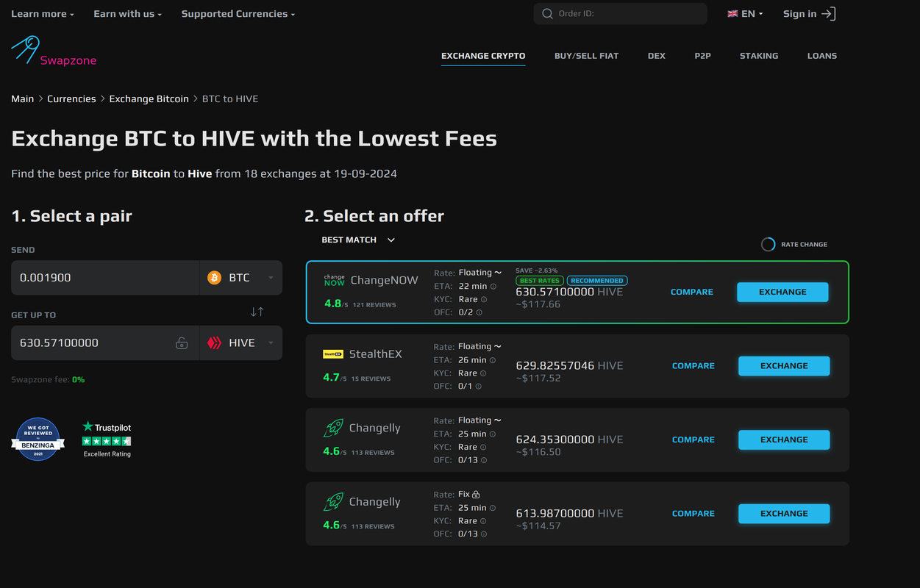Click the Fix rate lock icon in Changelly offer

[476, 495]
